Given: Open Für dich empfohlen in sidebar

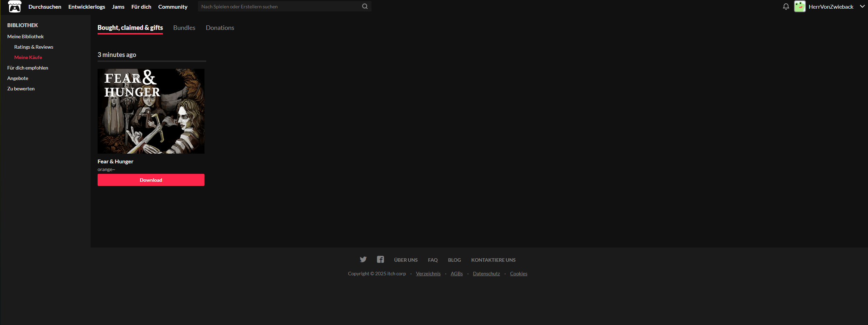Looking at the screenshot, I should point(28,68).
